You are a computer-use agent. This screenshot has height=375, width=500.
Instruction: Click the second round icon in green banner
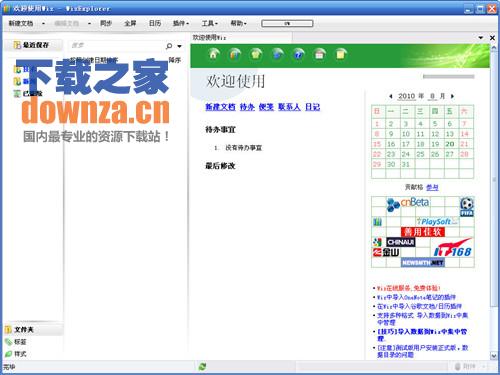point(235,54)
